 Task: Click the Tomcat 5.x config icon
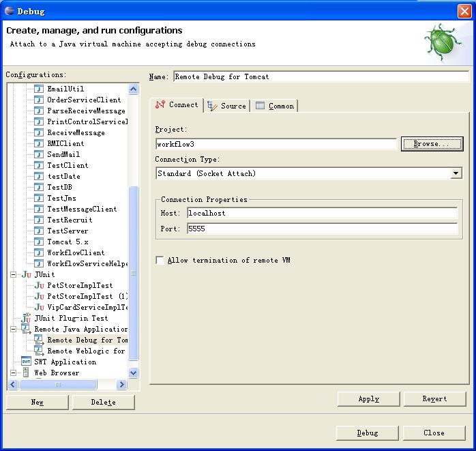pyautogui.click(x=39, y=242)
